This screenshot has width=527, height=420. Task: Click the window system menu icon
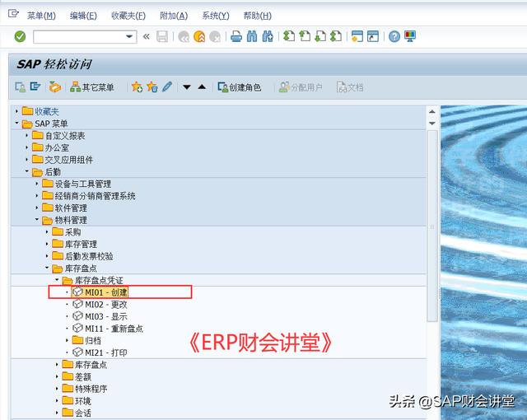[13, 14]
